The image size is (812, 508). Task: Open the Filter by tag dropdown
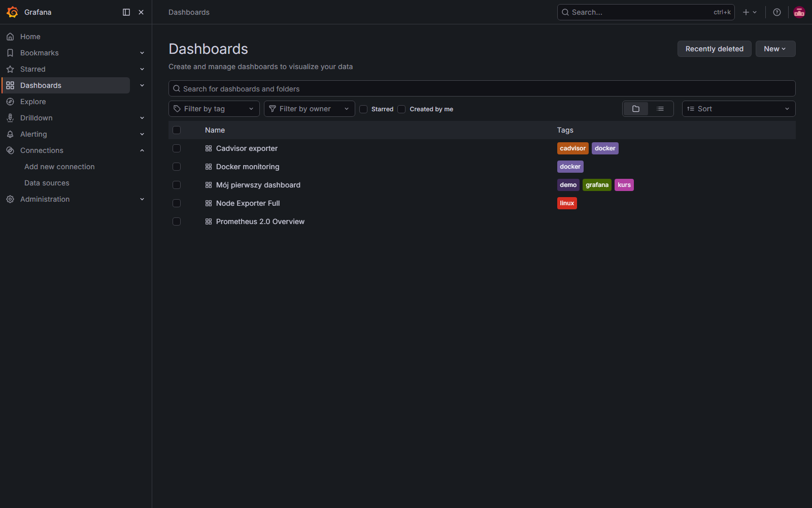[214, 109]
